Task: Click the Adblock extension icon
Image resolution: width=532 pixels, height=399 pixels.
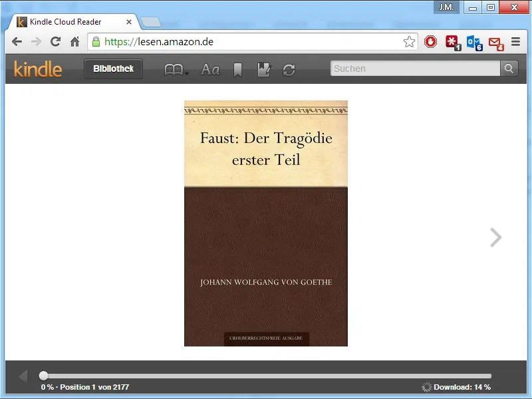Action: (430, 41)
